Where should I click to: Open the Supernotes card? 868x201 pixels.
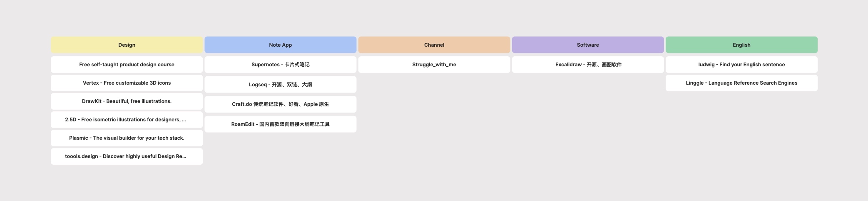click(x=280, y=65)
